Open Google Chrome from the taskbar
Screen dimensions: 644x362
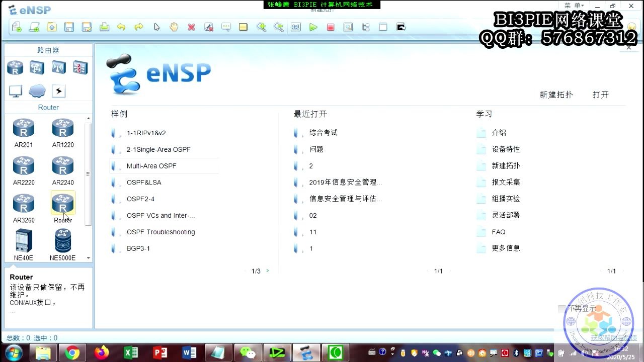click(x=72, y=353)
